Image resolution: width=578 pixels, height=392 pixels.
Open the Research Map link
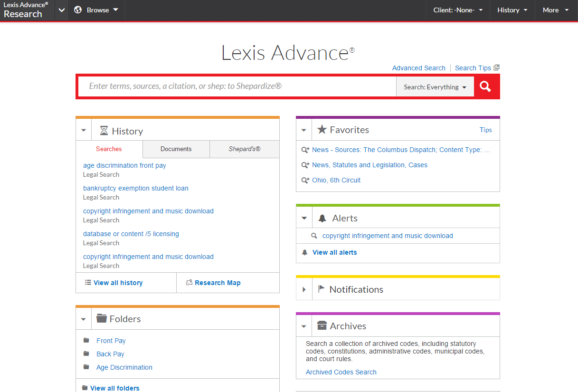218,283
